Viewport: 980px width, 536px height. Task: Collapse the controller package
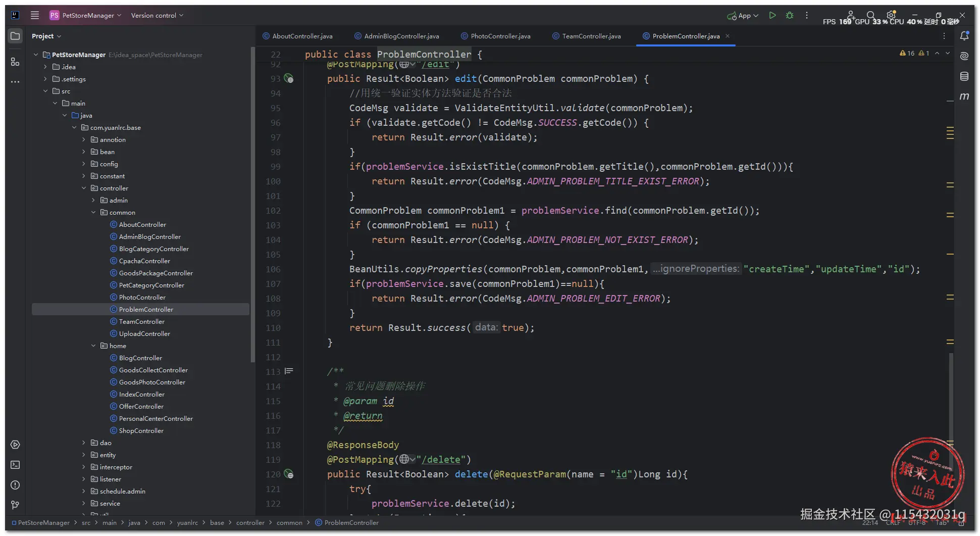click(84, 188)
